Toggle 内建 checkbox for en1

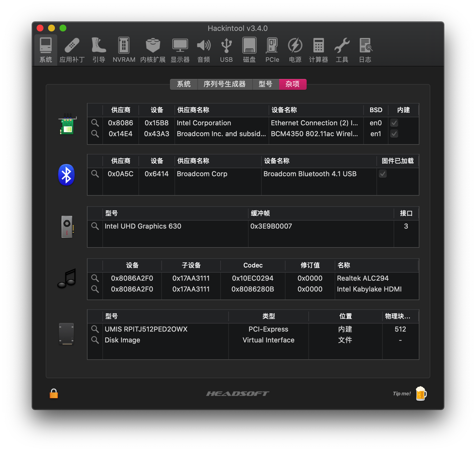pos(394,134)
